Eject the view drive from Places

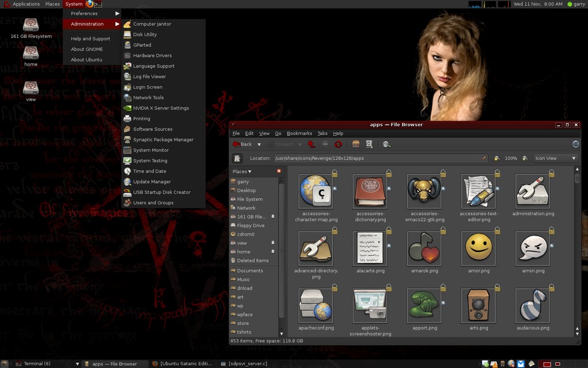pos(273,243)
